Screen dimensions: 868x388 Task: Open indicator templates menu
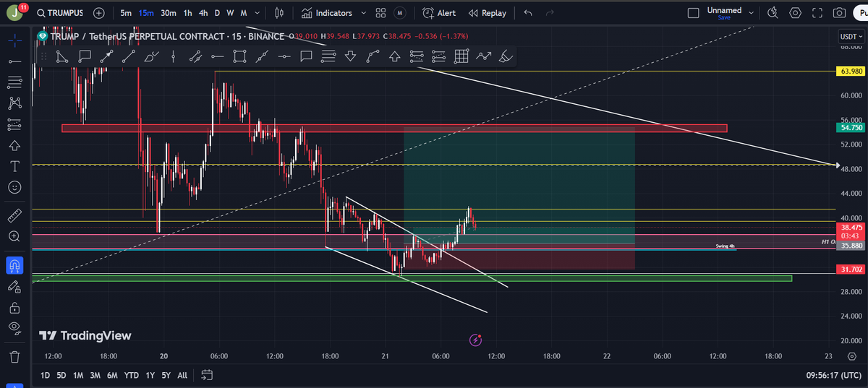380,13
